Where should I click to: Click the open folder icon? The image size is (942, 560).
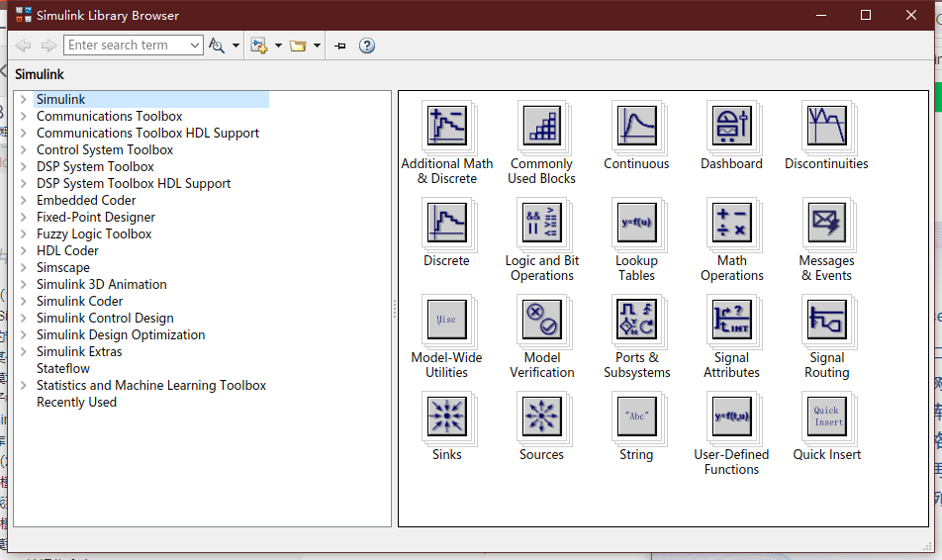(x=298, y=46)
